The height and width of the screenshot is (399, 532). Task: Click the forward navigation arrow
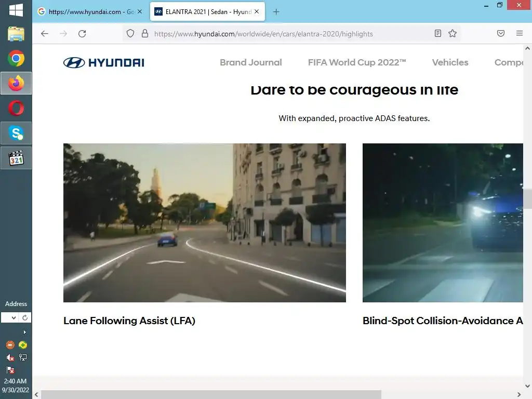click(63, 34)
